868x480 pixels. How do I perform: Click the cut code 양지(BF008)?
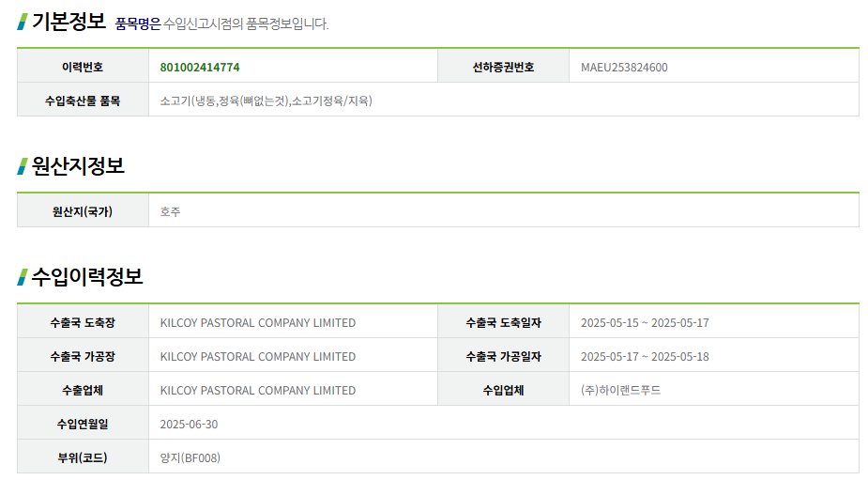click(x=190, y=457)
